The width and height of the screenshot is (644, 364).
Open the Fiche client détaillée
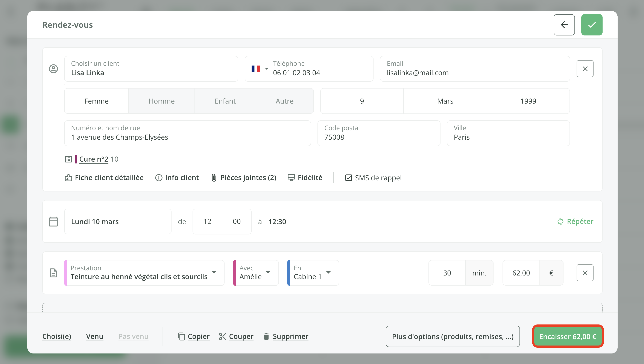(x=109, y=177)
